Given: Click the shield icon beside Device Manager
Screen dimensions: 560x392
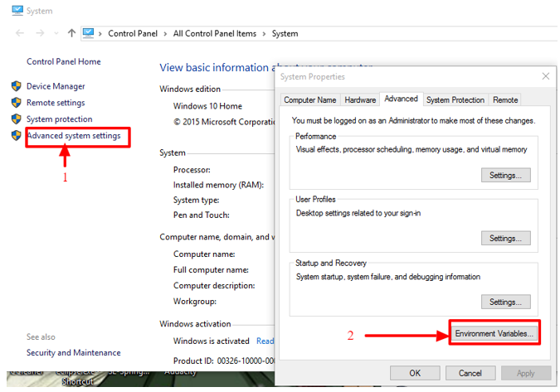Looking at the screenshot, I should 16,86.
